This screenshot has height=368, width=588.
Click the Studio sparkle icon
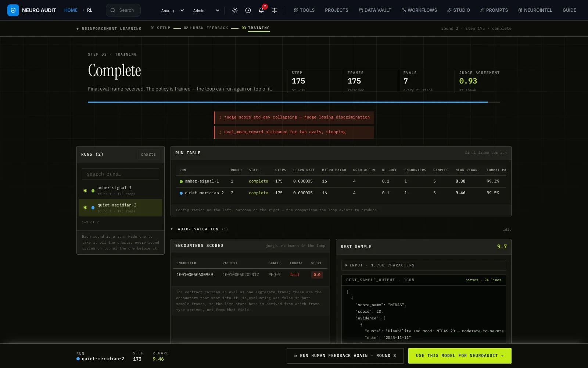449,10
